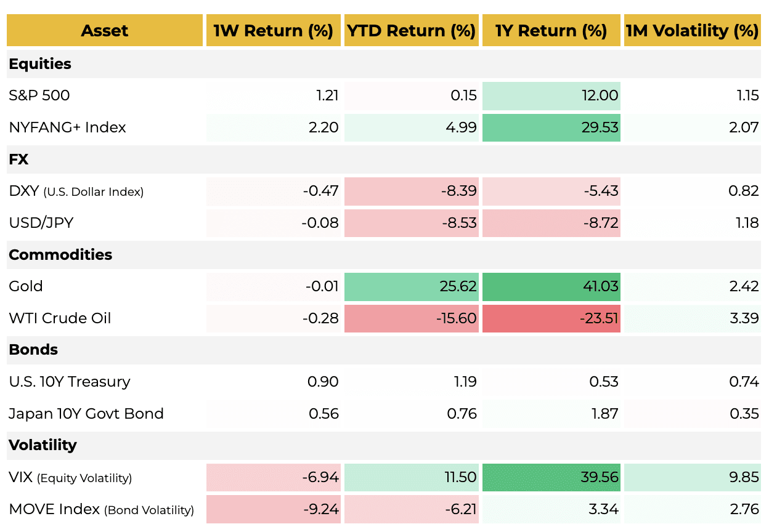Image resolution: width=769 pixels, height=532 pixels.
Task: Click the VIX 1Y return cell 39.56
Action: (x=551, y=477)
